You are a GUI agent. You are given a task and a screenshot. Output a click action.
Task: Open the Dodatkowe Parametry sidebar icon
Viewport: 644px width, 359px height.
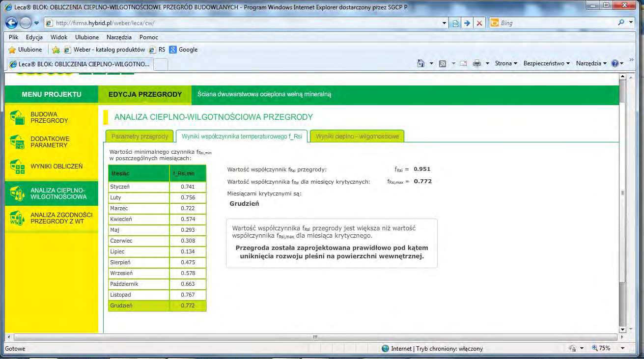(x=17, y=142)
